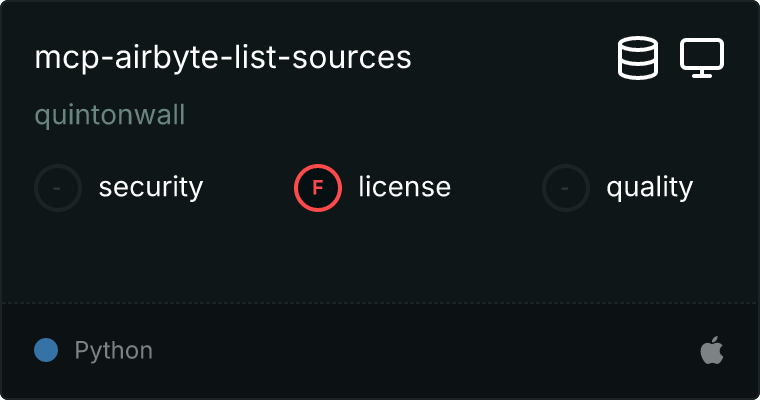Open the quintonwall author link

pyautogui.click(x=110, y=115)
